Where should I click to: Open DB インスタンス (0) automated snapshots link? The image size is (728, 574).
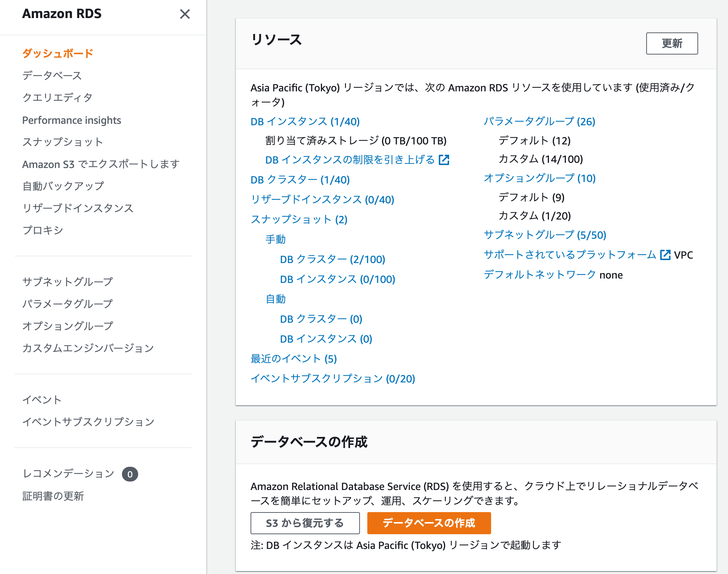(326, 339)
